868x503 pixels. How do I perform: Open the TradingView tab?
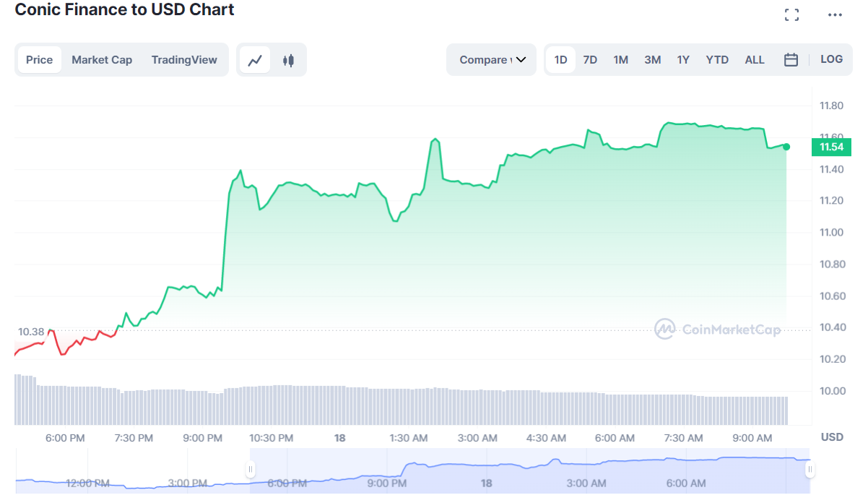[184, 60]
